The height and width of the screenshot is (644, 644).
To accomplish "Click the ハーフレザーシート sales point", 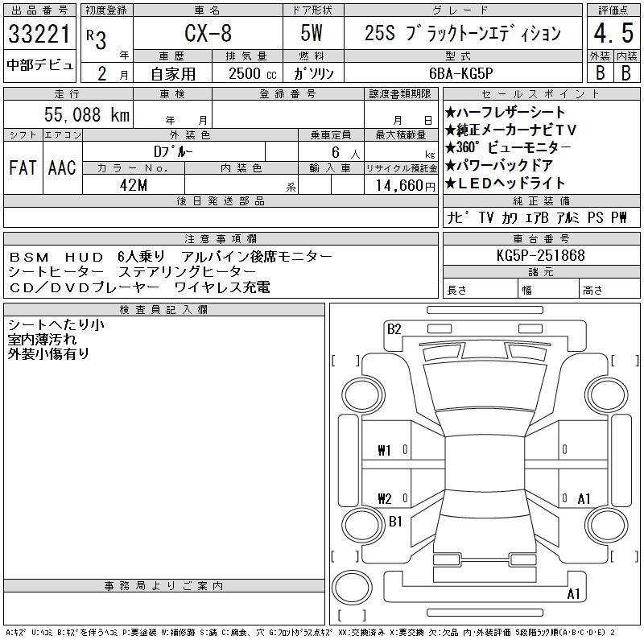I will click(x=506, y=113).
